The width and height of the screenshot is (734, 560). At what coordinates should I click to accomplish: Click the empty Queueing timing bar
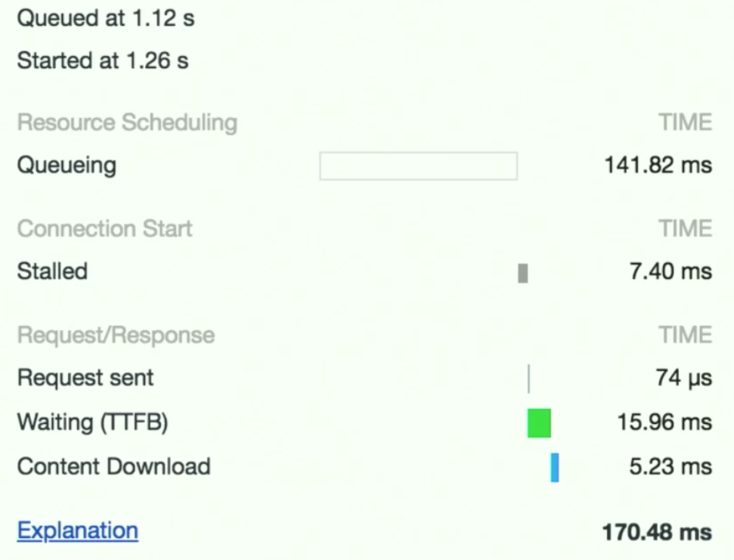418,166
